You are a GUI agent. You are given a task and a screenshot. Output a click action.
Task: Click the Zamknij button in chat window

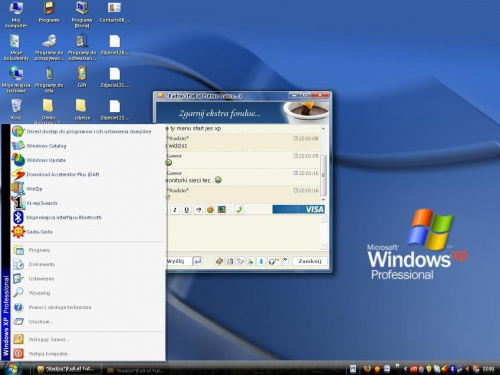[x=310, y=261]
